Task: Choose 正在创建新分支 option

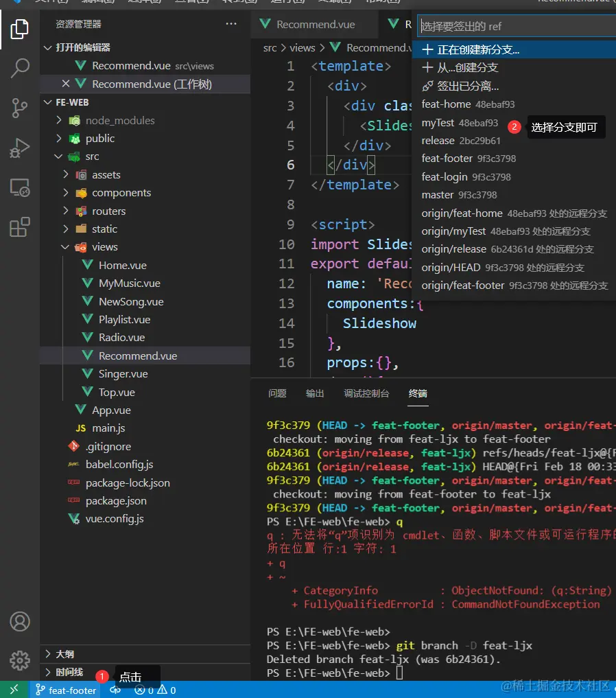Action: coord(514,49)
